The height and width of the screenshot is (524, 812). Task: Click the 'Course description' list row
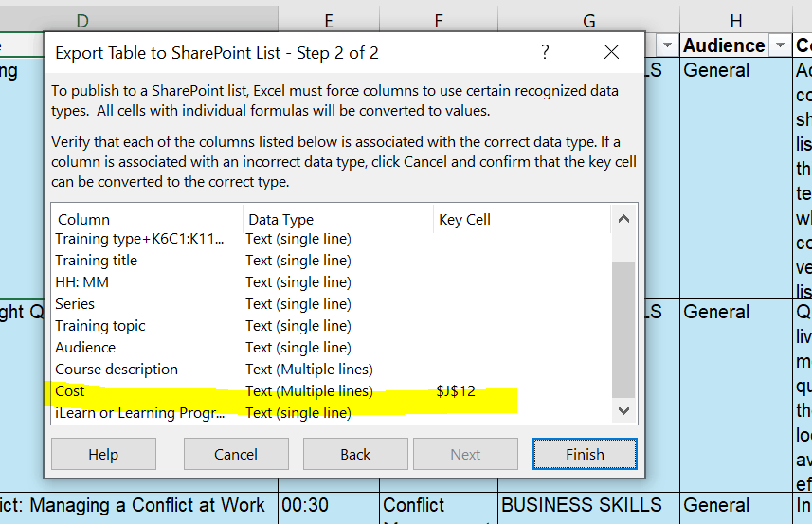tap(332, 370)
